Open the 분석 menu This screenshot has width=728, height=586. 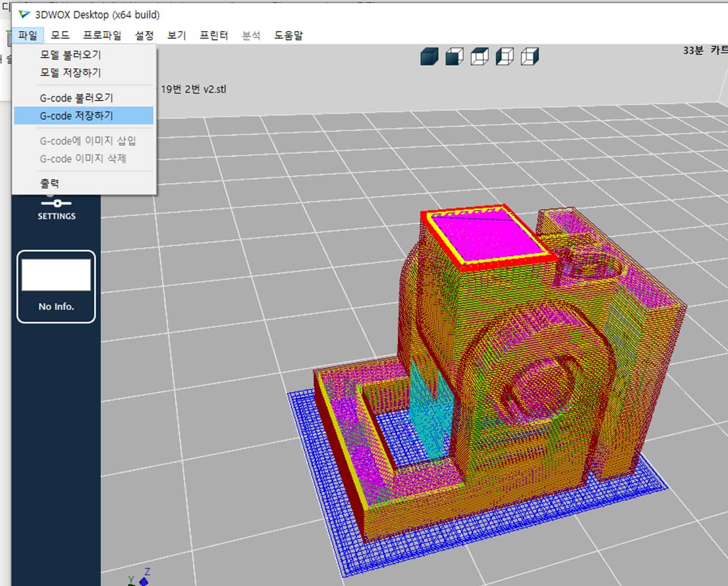pos(251,35)
